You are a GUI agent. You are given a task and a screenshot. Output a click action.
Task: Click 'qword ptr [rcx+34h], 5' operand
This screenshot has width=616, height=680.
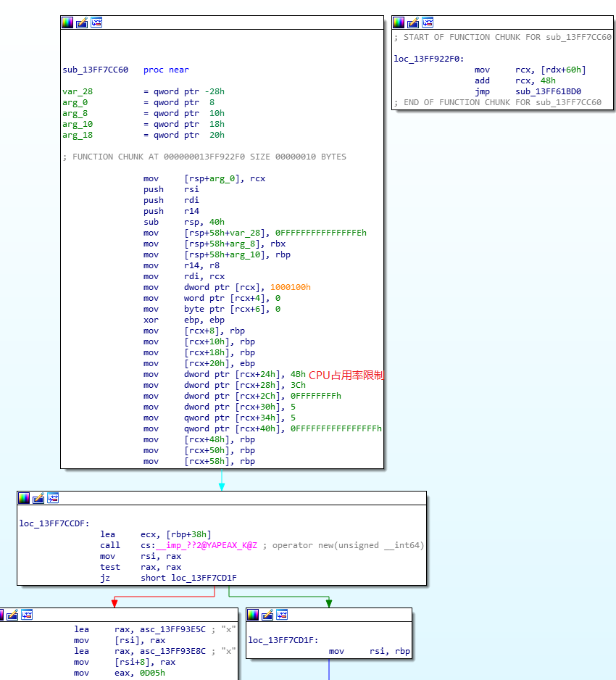[240, 418]
